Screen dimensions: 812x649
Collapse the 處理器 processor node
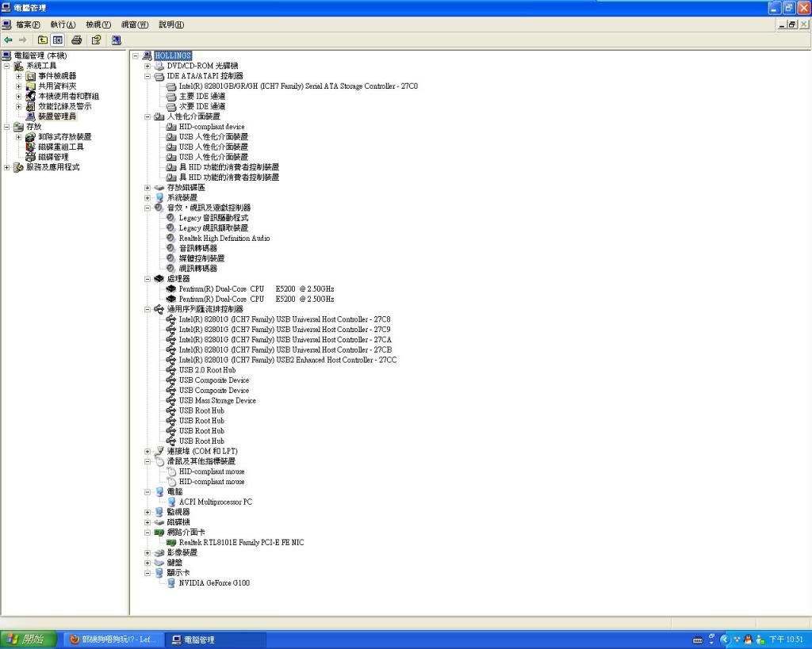pyautogui.click(x=147, y=279)
